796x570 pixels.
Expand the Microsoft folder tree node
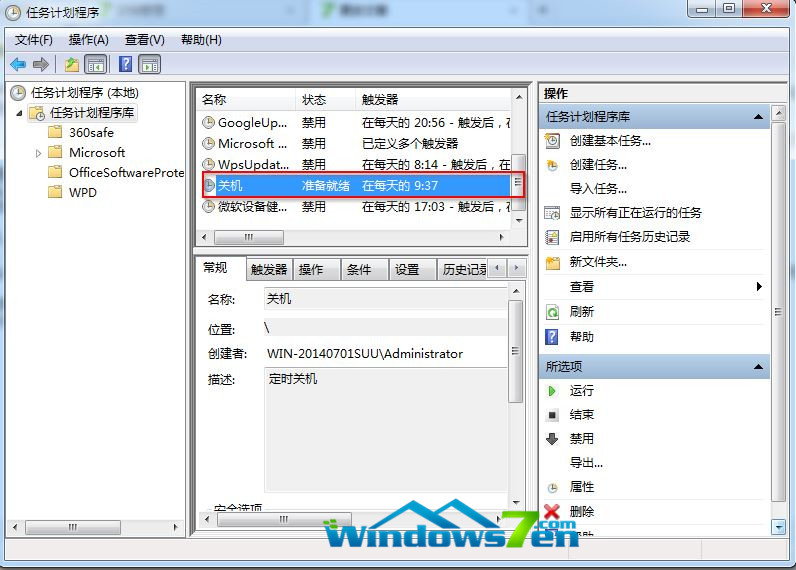[39, 153]
